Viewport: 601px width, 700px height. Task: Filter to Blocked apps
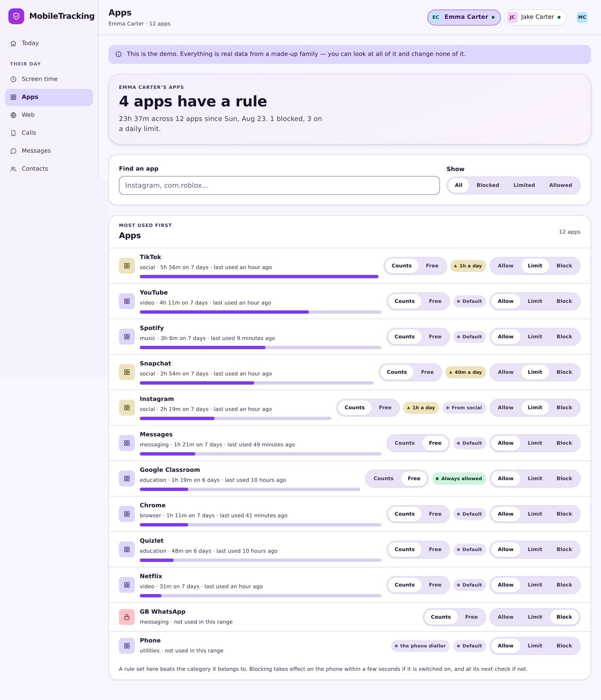[x=488, y=185]
